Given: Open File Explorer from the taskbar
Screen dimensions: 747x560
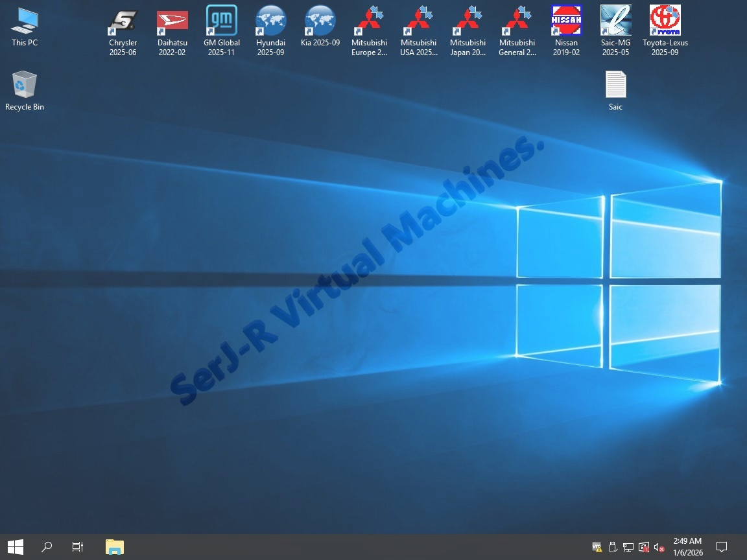Looking at the screenshot, I should pyautogui.click(x=115, y=547).
